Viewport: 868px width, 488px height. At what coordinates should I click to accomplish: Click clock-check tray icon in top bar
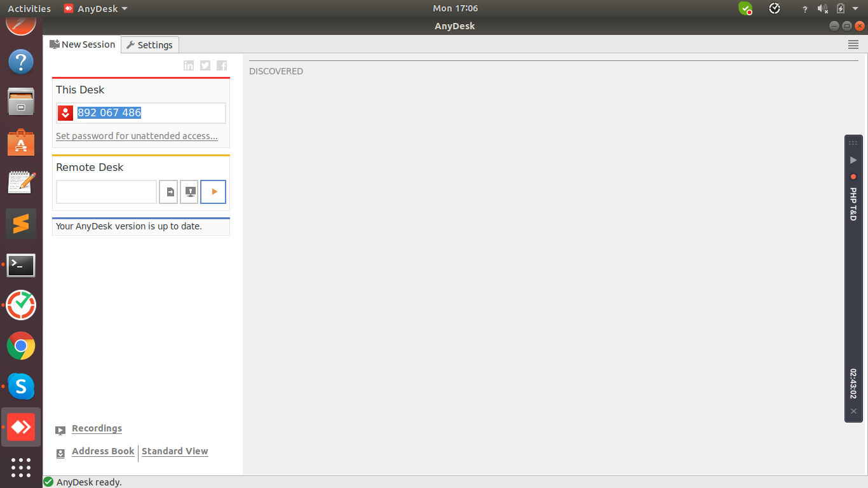(x=775, y=8)
